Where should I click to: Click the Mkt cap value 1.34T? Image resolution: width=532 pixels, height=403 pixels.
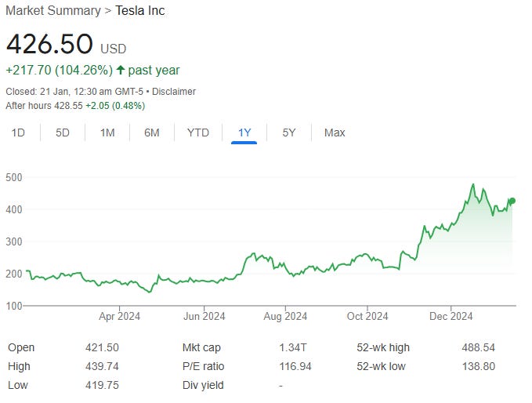point(293,347)
